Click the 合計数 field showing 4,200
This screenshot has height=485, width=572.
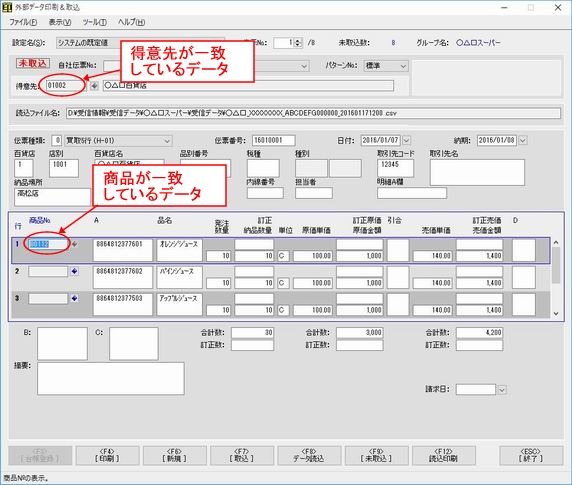pos(479,333)
